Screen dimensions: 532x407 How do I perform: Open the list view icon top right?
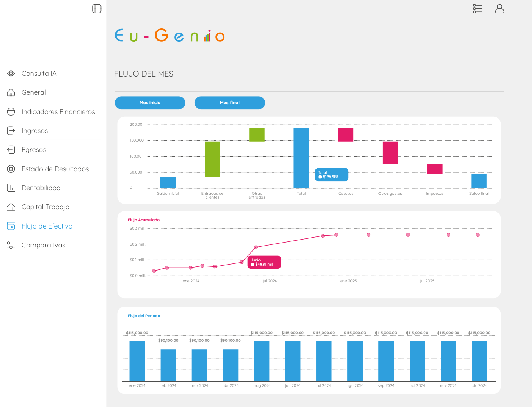477,9
